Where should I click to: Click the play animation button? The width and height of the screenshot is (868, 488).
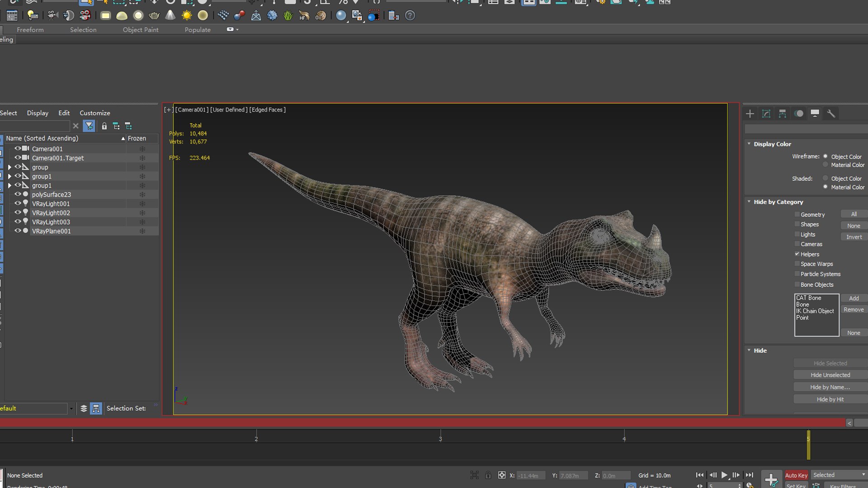click(x=724, y=475)
